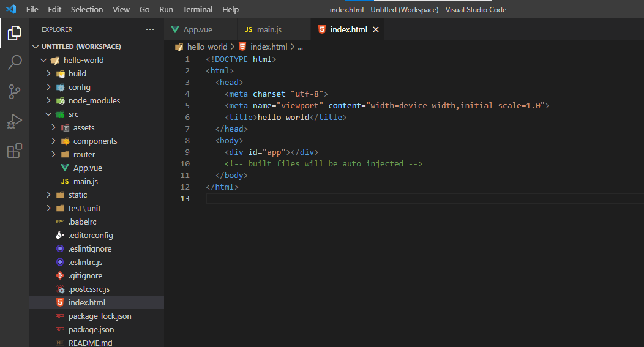Image resolution: width=644 pixels, height=347 pixels.
Task: Open the Terminal menu
Action: (197, 9)
